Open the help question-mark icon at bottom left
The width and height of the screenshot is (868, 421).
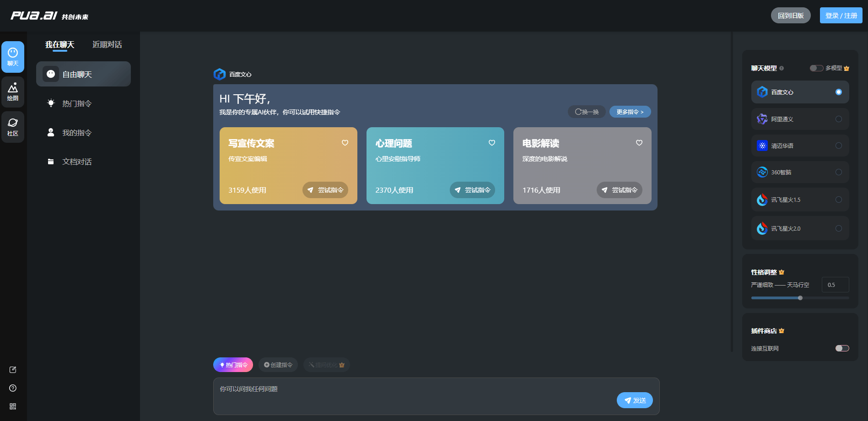[x=13, y=388]
